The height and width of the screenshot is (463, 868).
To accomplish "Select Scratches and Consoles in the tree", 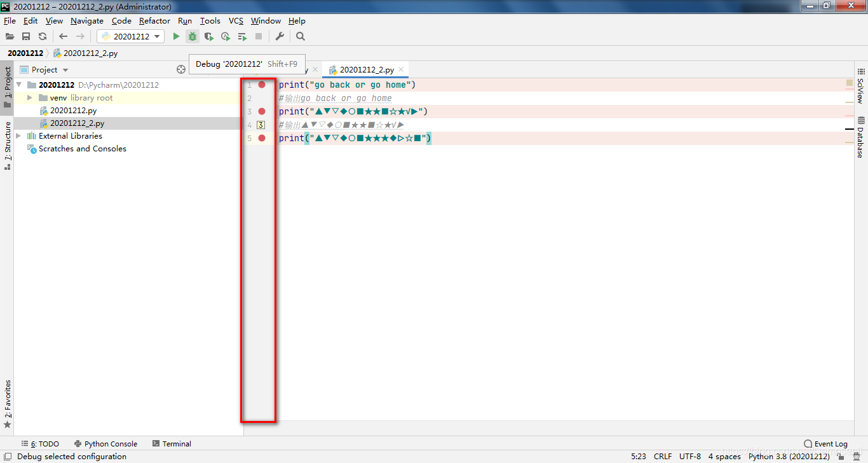I will click(x=82, y=149).
